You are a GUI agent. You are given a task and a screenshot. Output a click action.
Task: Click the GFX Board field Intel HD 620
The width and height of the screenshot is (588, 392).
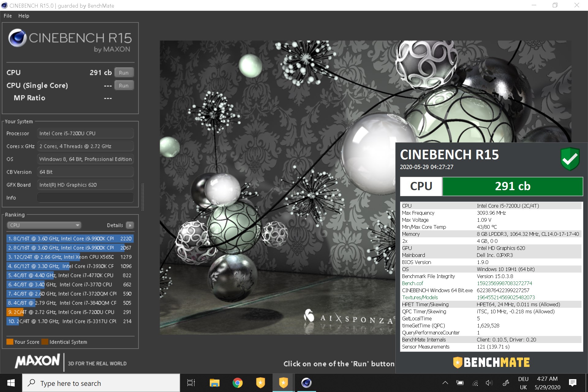coord(85,185)
